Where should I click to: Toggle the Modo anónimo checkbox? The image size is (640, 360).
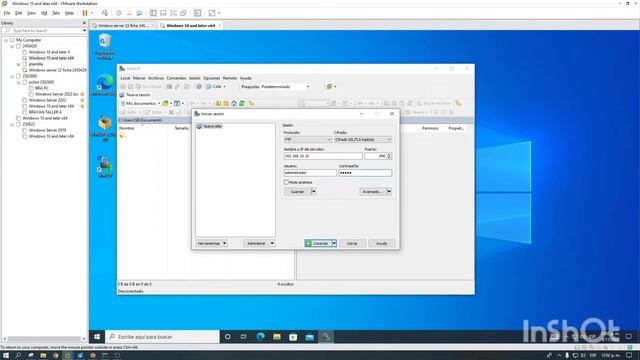(286, 182)
